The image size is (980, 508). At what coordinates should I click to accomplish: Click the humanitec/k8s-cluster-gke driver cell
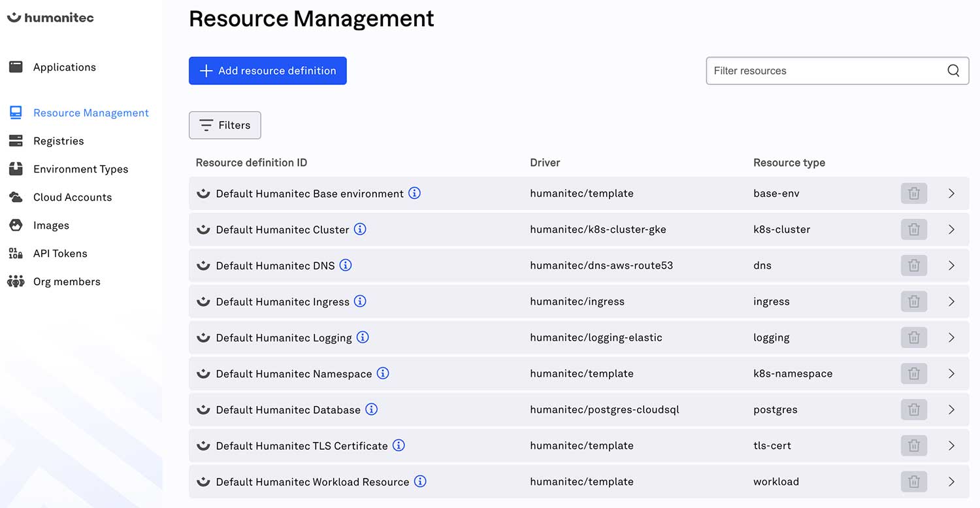click(x=598, y=229)
